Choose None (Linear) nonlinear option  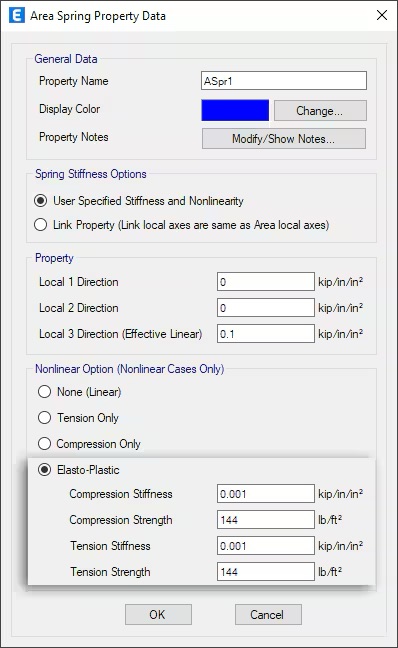[44, 392]
